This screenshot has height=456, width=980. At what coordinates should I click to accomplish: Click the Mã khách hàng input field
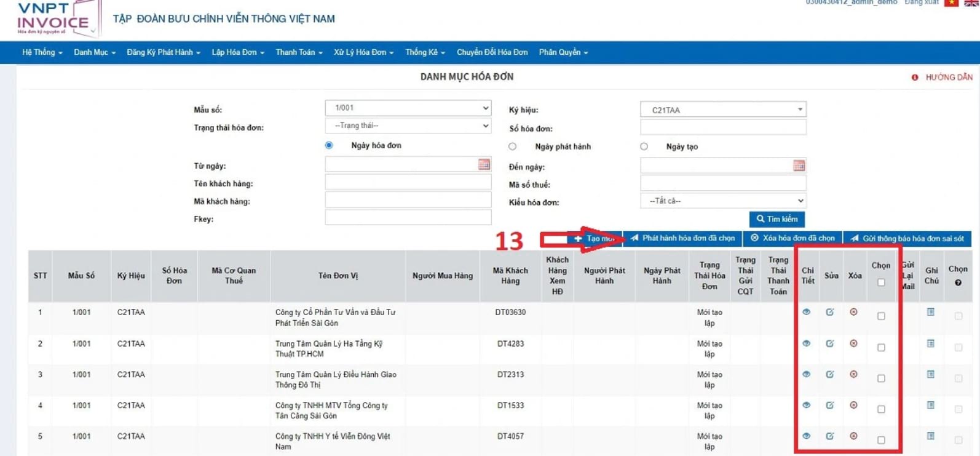(x=408, y=200)
